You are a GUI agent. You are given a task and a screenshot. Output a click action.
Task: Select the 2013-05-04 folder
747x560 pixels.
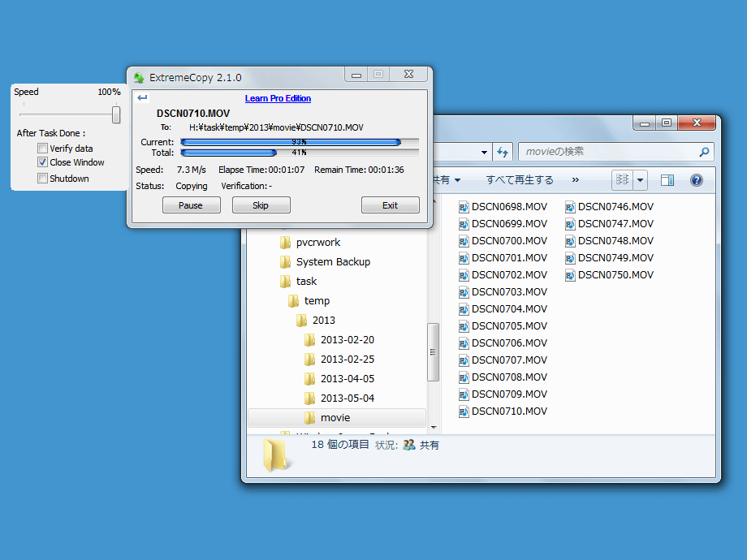pyautogui.click(x=348, y=398)
